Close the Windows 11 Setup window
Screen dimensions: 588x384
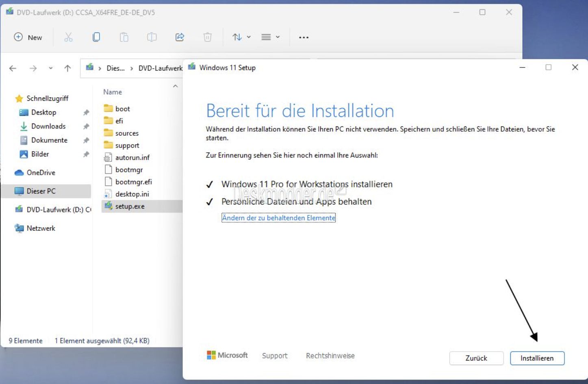[575, 67]
